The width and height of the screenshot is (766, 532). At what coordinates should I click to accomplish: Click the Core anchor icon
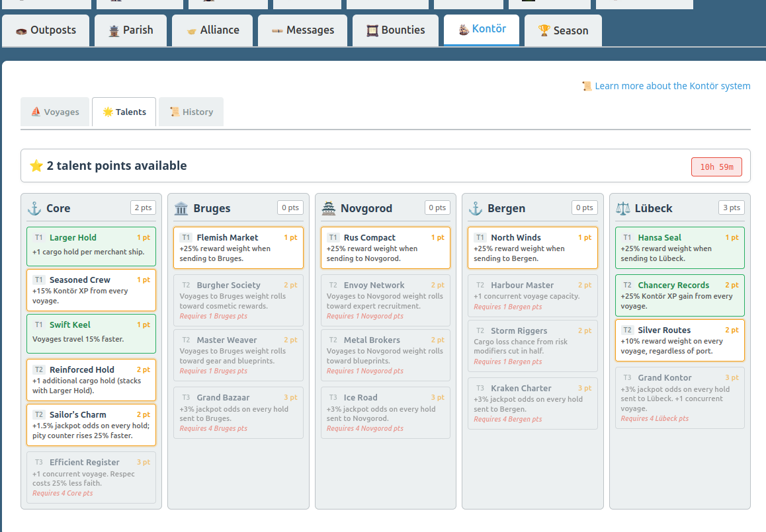click(34, 208)
